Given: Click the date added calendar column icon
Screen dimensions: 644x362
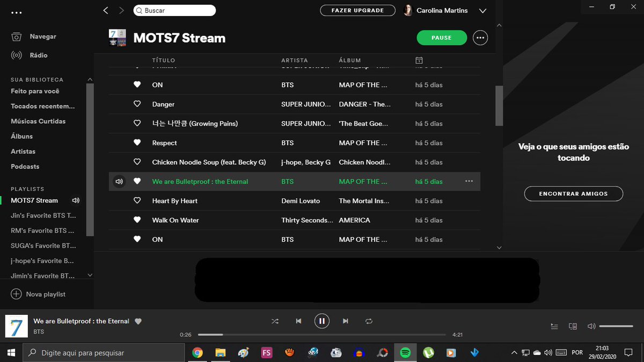Looking at the screenshot, I should (x=419, y=60).
